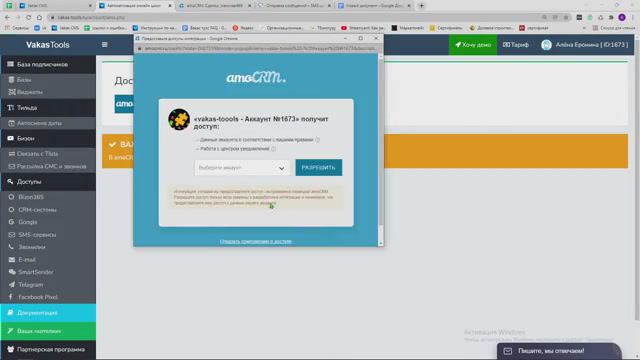Open the browser extensions puzzle icon
This screenshot has width=640, height=360.
pos(611,17)
